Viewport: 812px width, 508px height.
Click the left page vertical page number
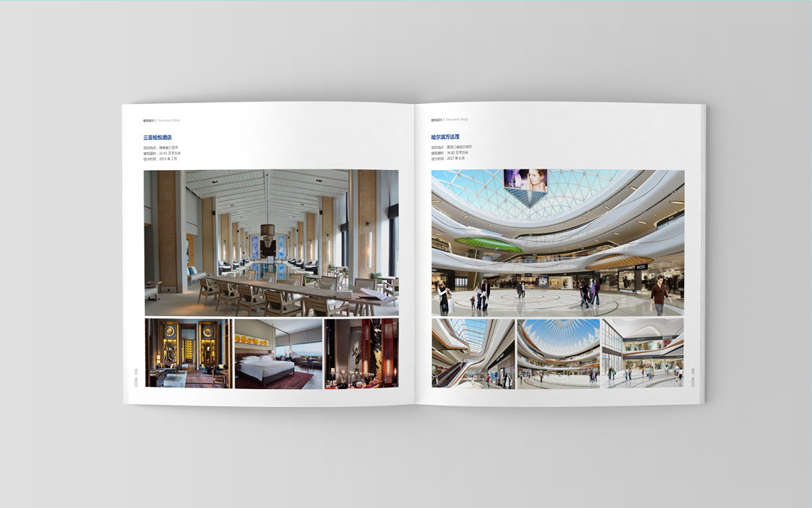point(136,377)
